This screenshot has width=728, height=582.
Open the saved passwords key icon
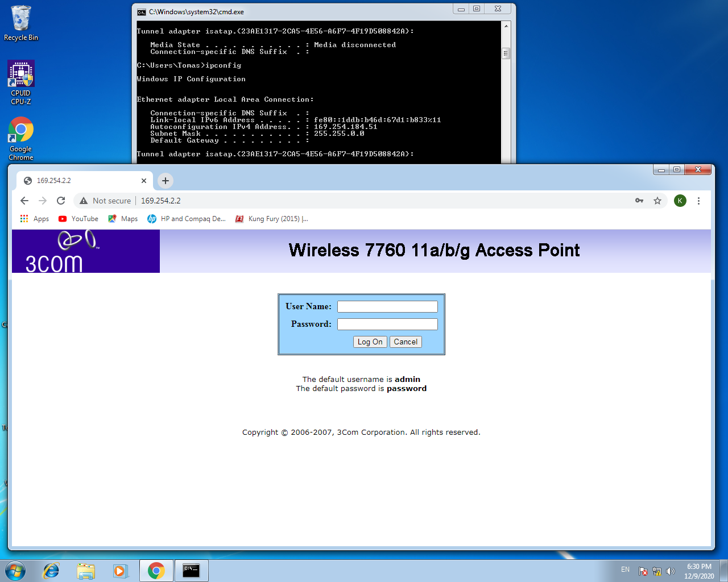point(639,201)
